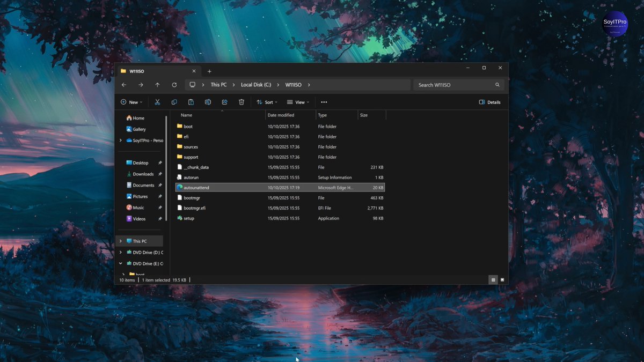Go up one folder level
This screenshot has width=644, height=362.
tap(157, 85)
